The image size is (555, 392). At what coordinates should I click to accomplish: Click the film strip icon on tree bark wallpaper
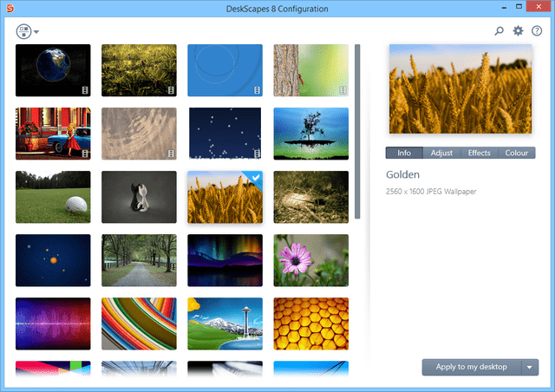343,89
